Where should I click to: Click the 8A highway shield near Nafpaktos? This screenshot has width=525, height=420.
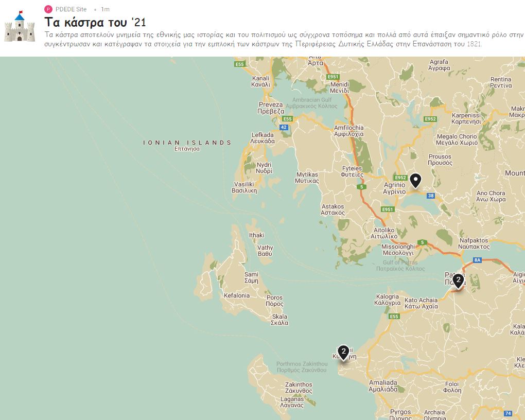click(x=477, y=260)
